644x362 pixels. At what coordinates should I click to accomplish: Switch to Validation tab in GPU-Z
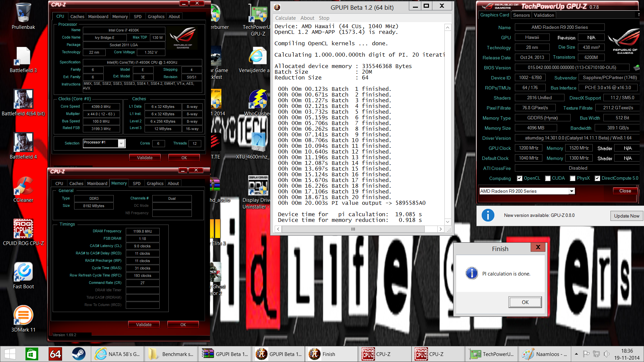(x=544, y=15)
